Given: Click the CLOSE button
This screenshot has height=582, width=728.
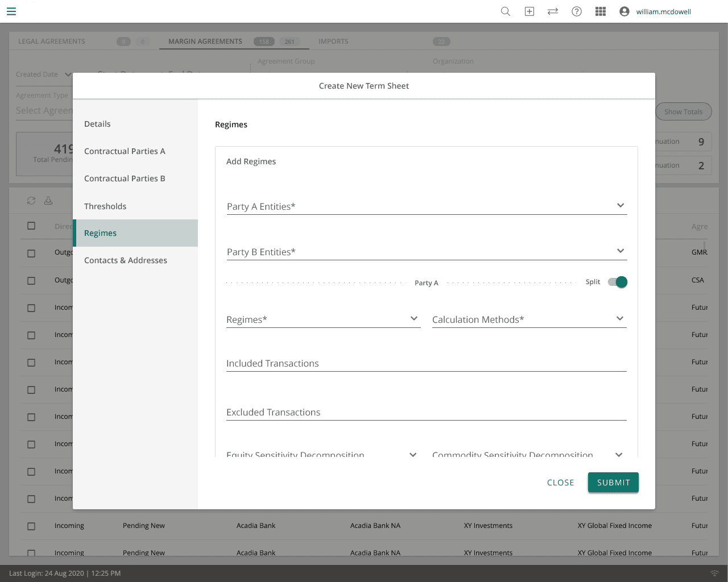Looking at the screenshot, I should point(560,483).
